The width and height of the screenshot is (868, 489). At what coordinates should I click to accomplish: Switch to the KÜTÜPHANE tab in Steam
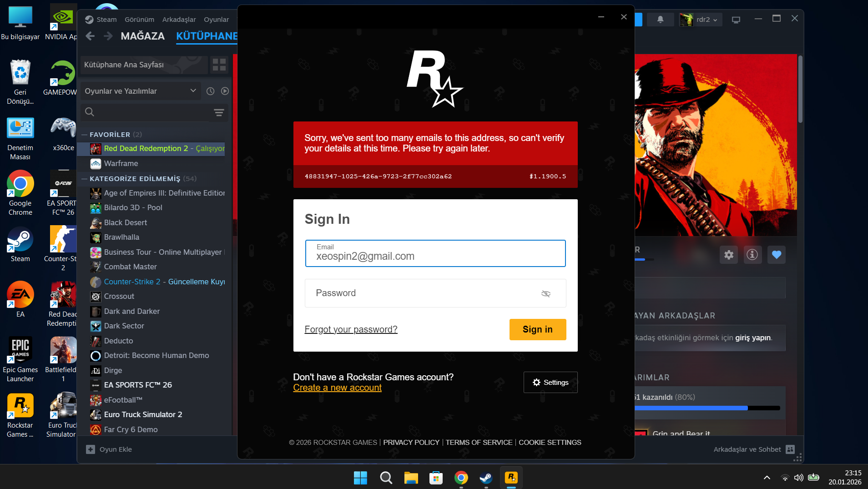point(207,36)
